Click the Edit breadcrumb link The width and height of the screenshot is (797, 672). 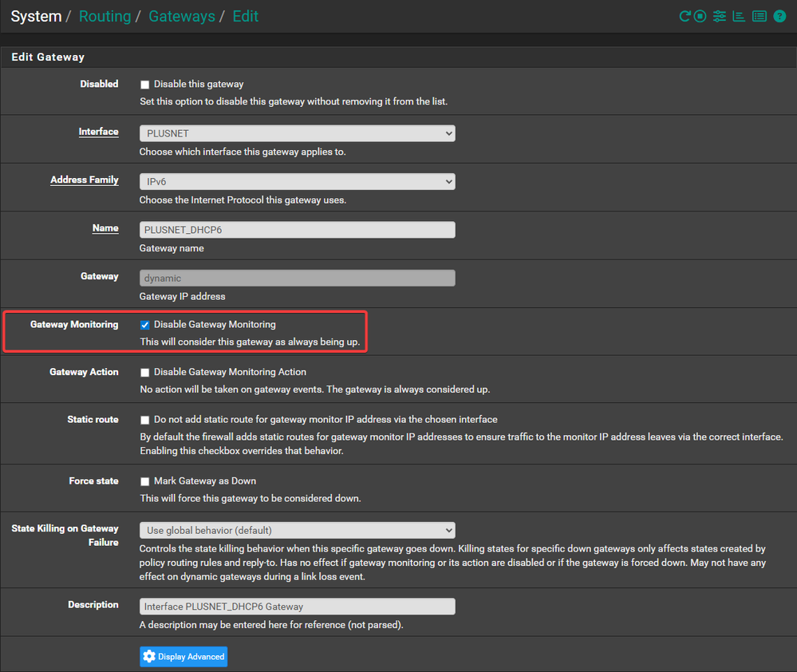click(245, 16)
